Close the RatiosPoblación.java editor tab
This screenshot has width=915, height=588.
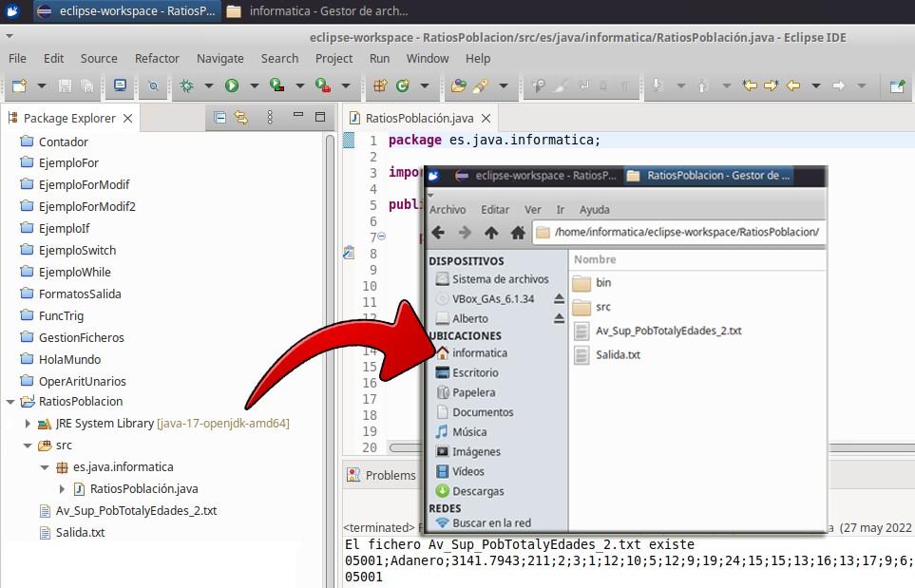coord(486,119)
